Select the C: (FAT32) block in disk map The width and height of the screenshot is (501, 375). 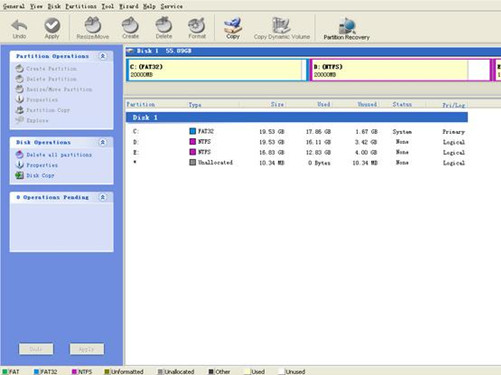pyautogui.click(x=217, y=70)
